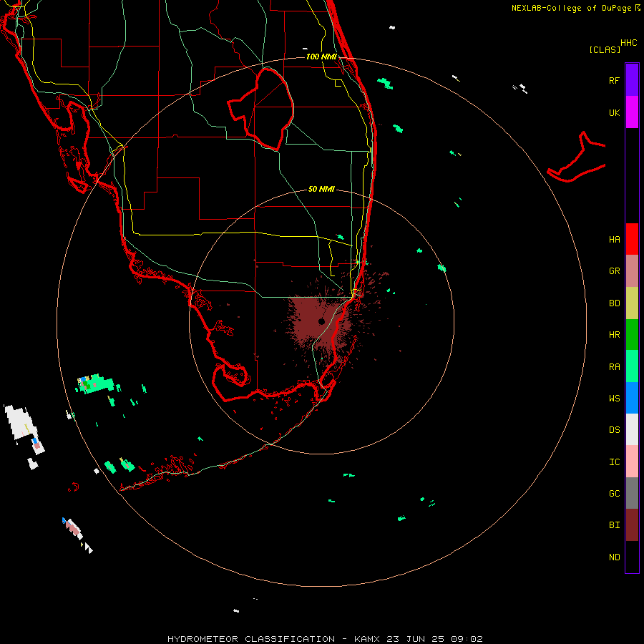The height and width of the screenshot is (644, 644).
Task: Click the DS legend label
Action: click(614, 430)
